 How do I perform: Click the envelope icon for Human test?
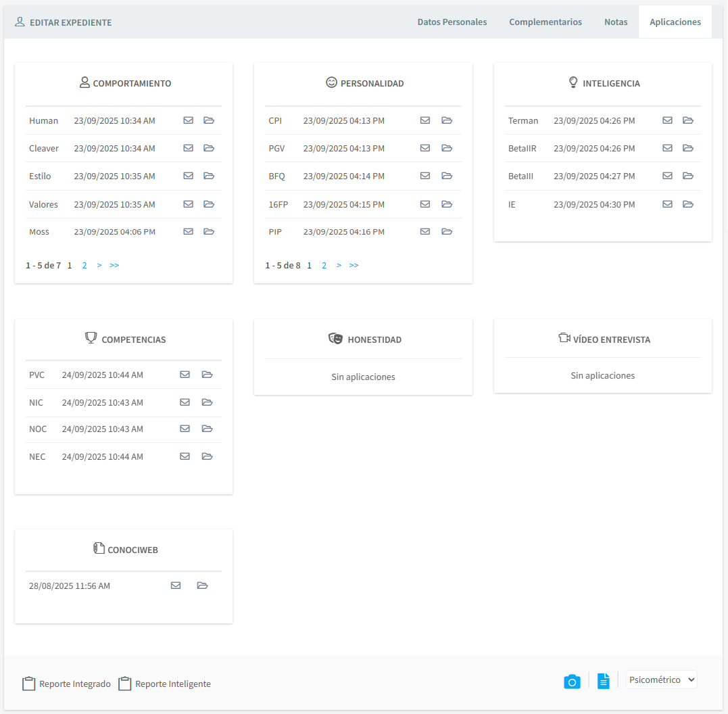coord(189,120)
